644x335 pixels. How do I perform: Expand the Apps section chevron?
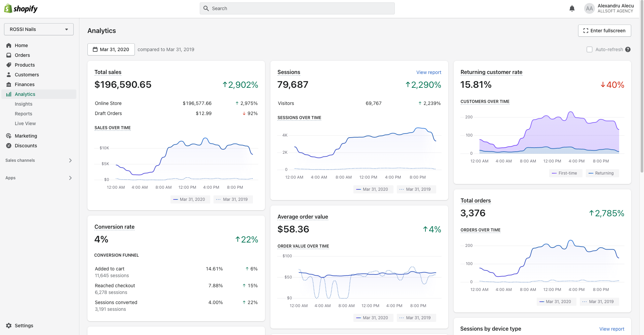click(x=70, y=178)
